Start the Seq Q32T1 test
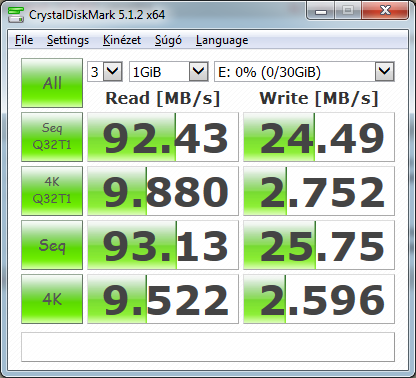This screenshot has width=416, height=378. (52, 137)
